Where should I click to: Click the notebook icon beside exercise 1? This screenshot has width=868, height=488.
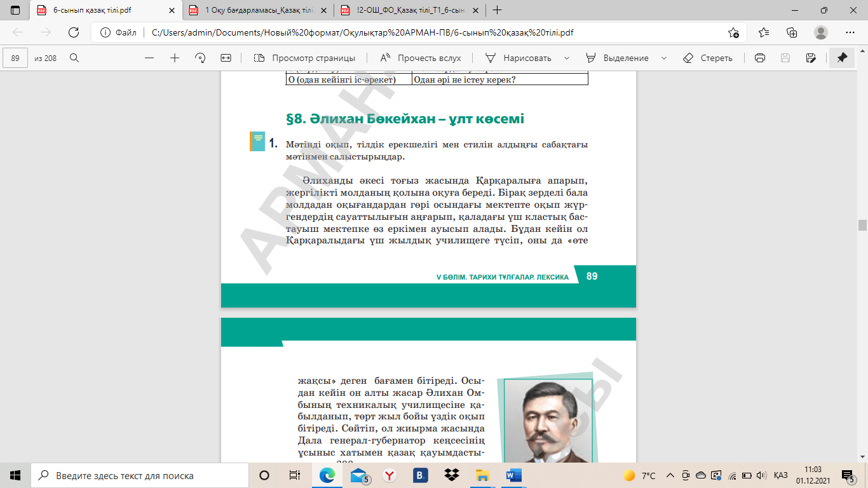tap(257, 142)
